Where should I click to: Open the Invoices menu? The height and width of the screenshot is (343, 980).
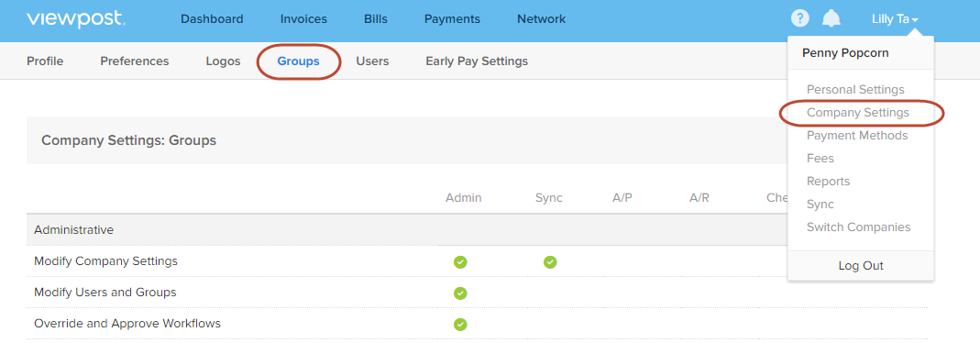click(x=303, y=19)
